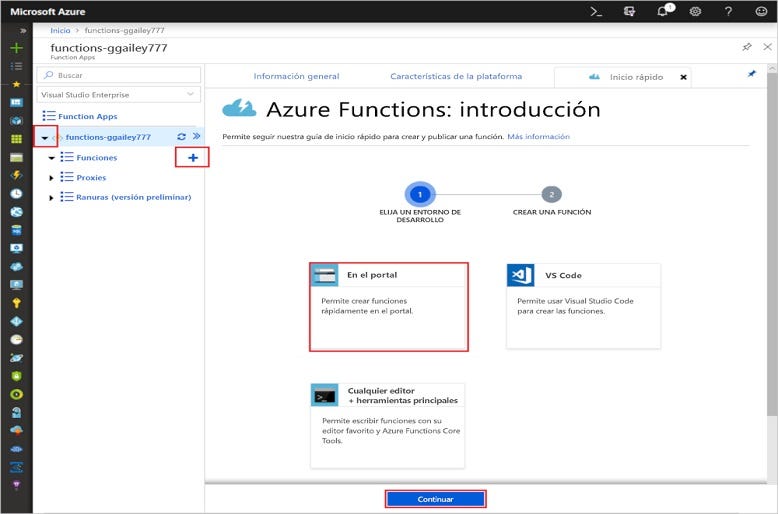778x514 pixels.
Task: Click the blue pin at the tab row's end
Action: [752, 74]
